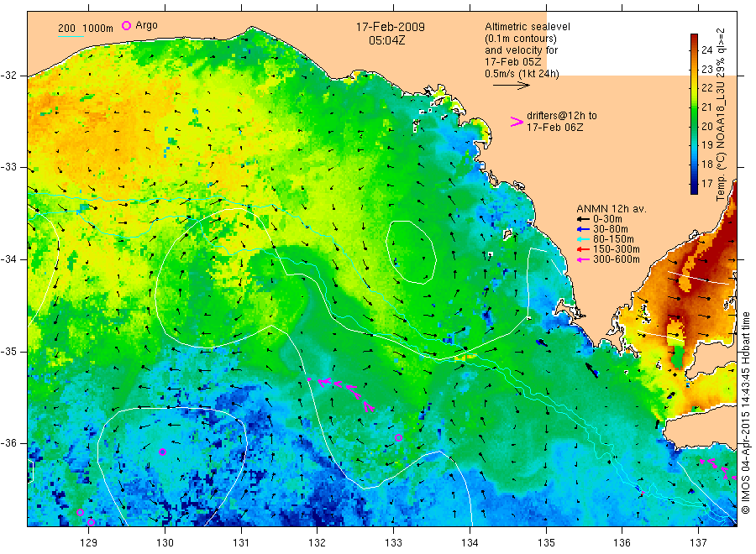Click the IMOS copyright timestamp text
Viewport: 756px width, 554px height.
(745, 413)
